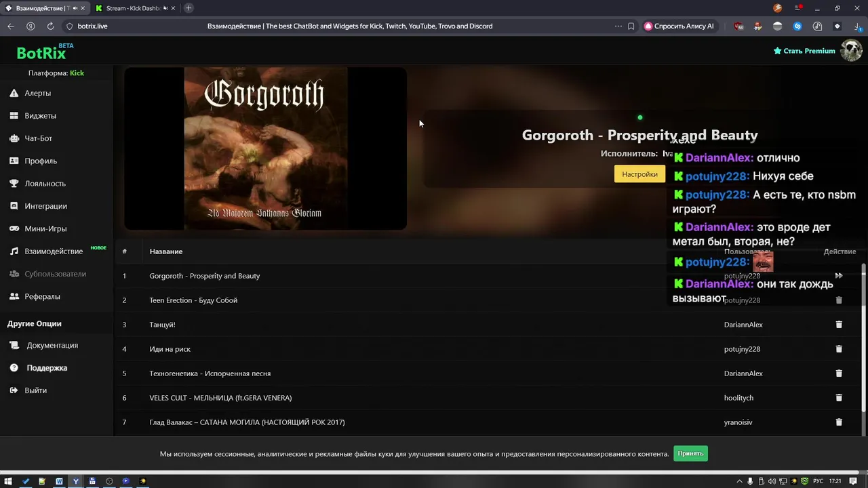The image size is (868, 488).
Task: Unmute the Kick Dashboard tab
Action: (x=165, y=8)
